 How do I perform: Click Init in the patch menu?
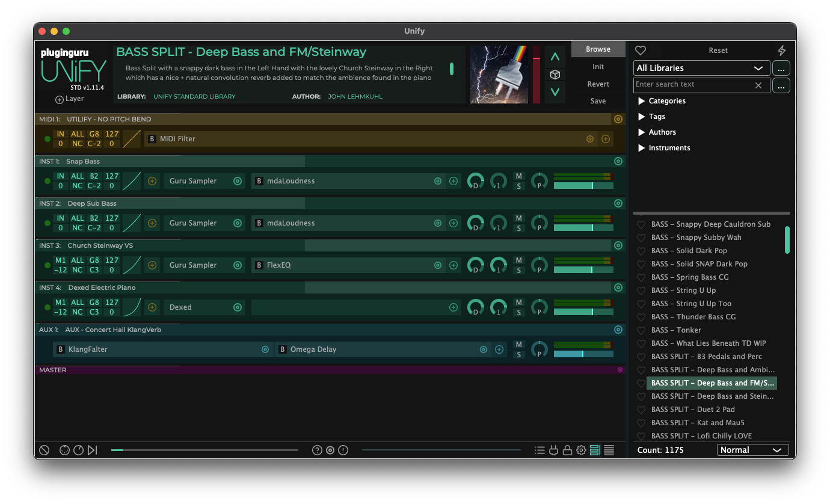click(x=598, y=67)
